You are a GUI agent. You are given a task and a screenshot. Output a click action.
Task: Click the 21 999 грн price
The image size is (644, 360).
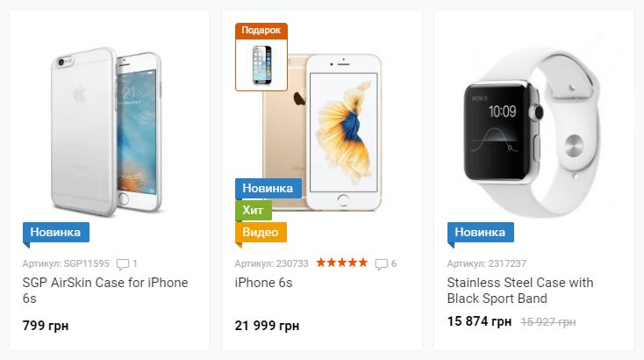(267, 326)
